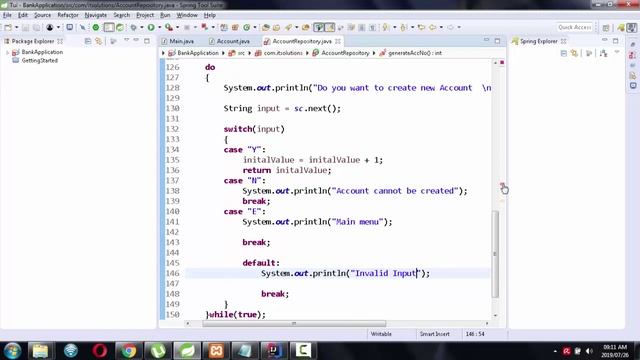Click the green Debug bug icon

click(133, 27)
